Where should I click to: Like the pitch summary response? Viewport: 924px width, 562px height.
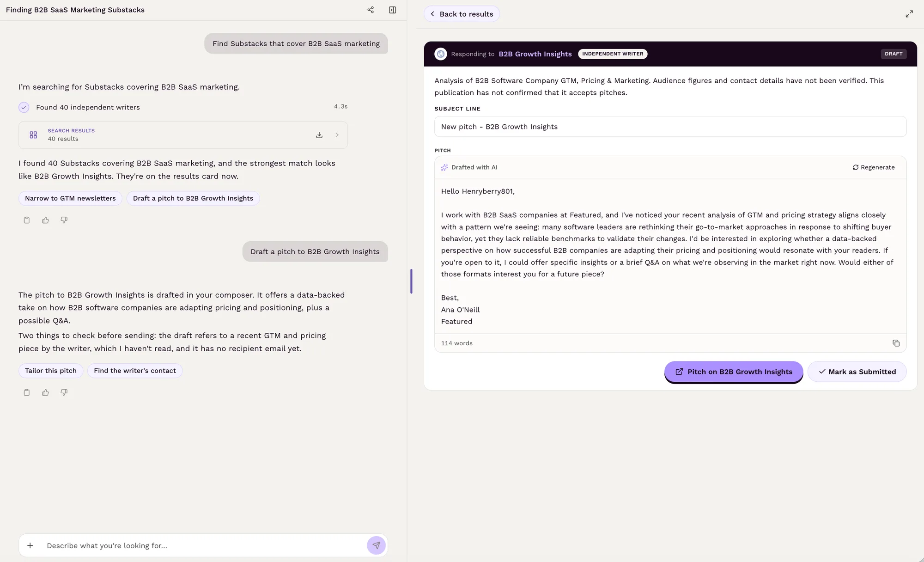click(45, 392)
